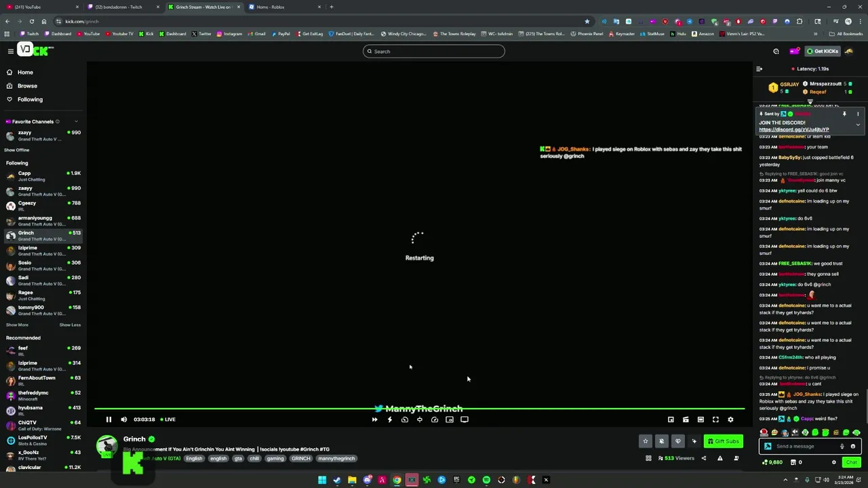
Task: Click Get KICKs button
Action: 823,51
